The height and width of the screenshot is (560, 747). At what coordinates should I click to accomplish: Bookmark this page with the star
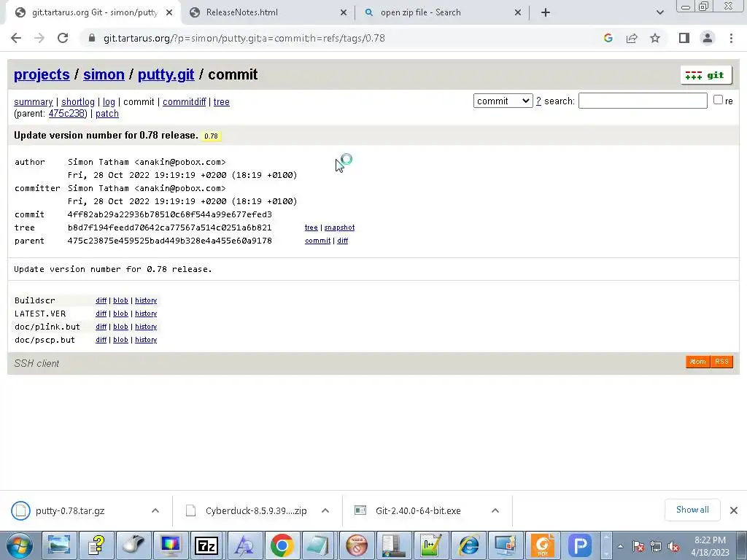pyautogui.click(x=655, y=38)
